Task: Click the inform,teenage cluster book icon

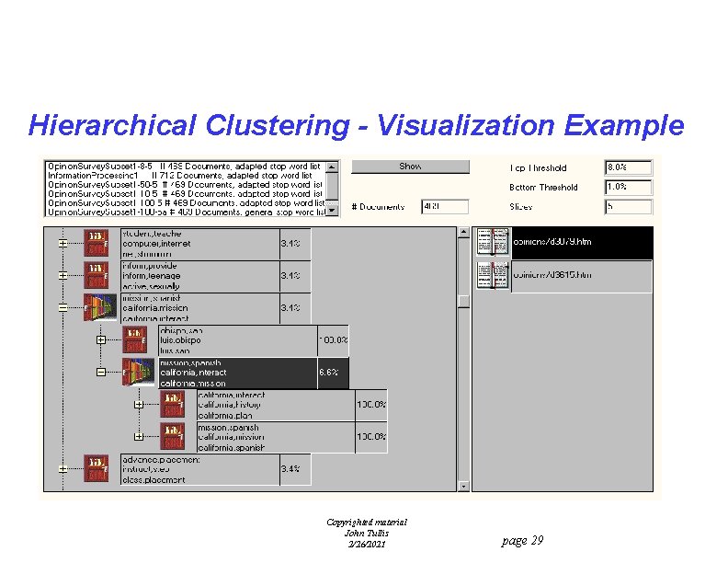Action: pos(97,275)
